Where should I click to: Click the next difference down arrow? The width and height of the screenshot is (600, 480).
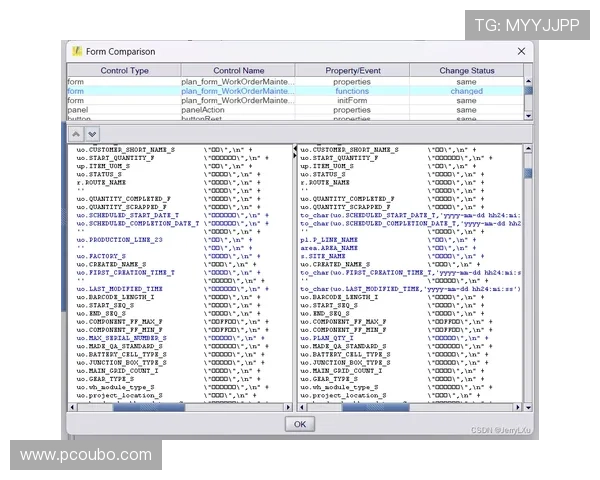[x=91, y=133]
